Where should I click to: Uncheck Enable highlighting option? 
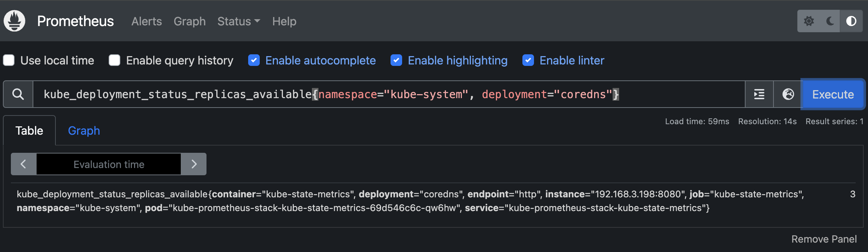pos(396,60)
